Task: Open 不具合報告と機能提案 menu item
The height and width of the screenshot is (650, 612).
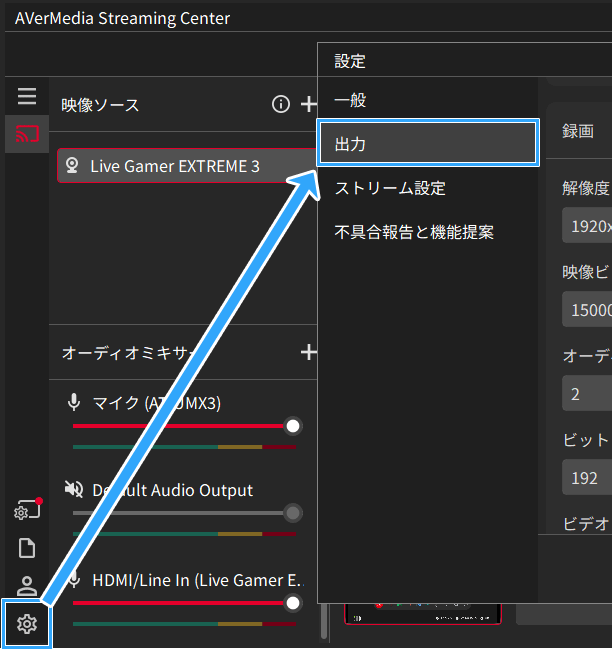Action: pos(428,232)
